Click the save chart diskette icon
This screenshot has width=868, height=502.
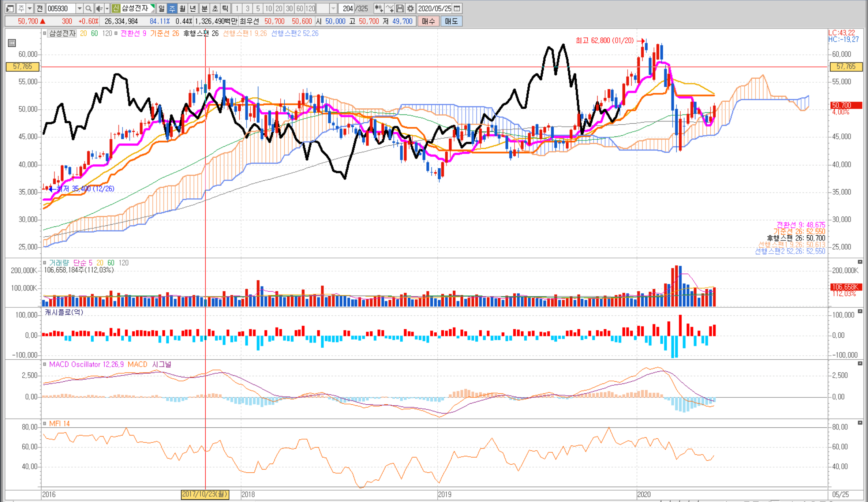coord(400,8)
